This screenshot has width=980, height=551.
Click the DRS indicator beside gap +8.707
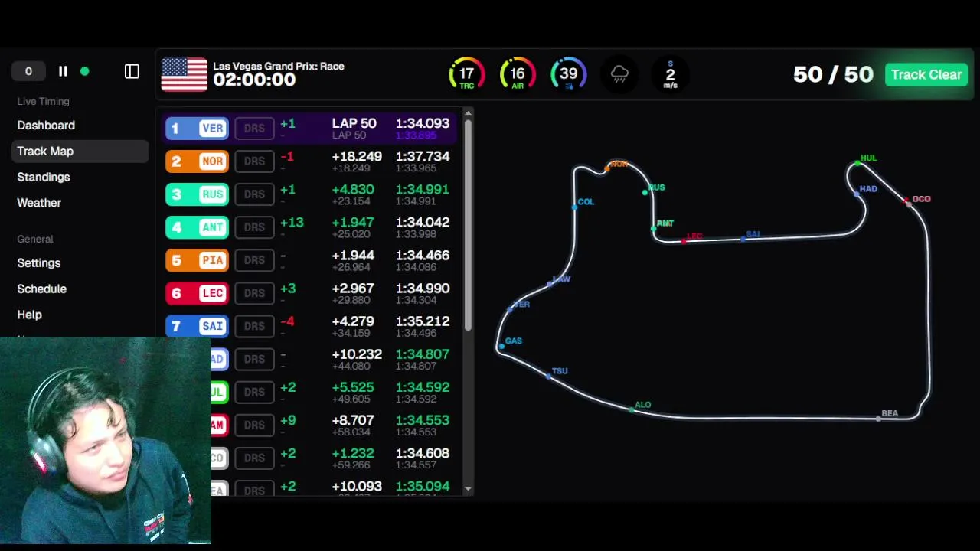click(254, 425)
